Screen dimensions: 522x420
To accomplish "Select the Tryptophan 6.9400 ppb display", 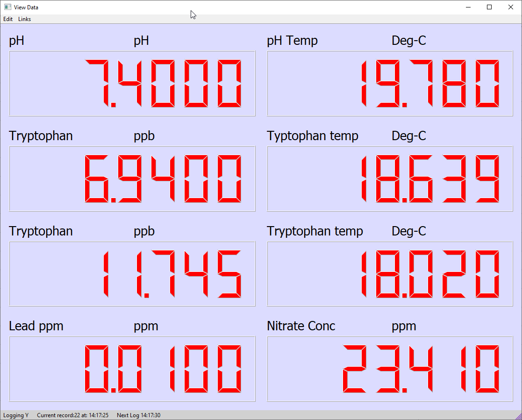I will pos(132,178).
